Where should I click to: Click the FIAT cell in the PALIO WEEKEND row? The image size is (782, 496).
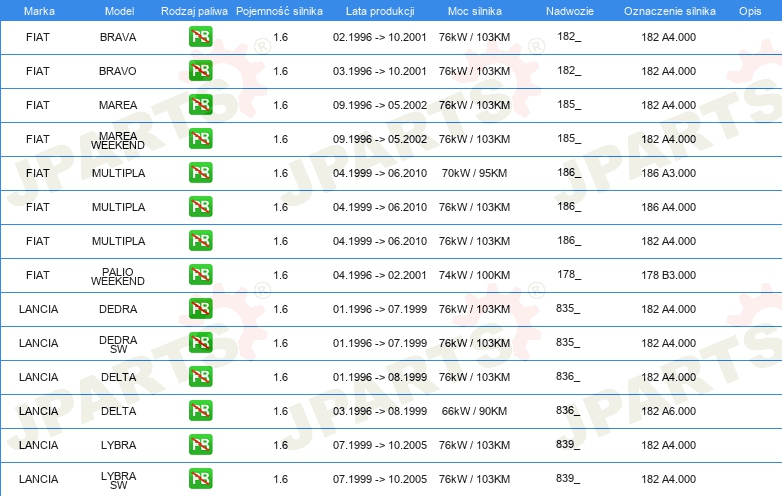coord(37,275)
